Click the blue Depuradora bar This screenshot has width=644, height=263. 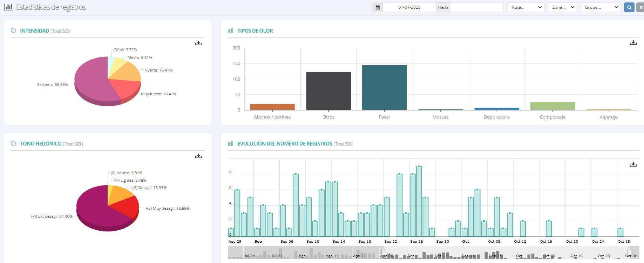click(x=497, y=109)
